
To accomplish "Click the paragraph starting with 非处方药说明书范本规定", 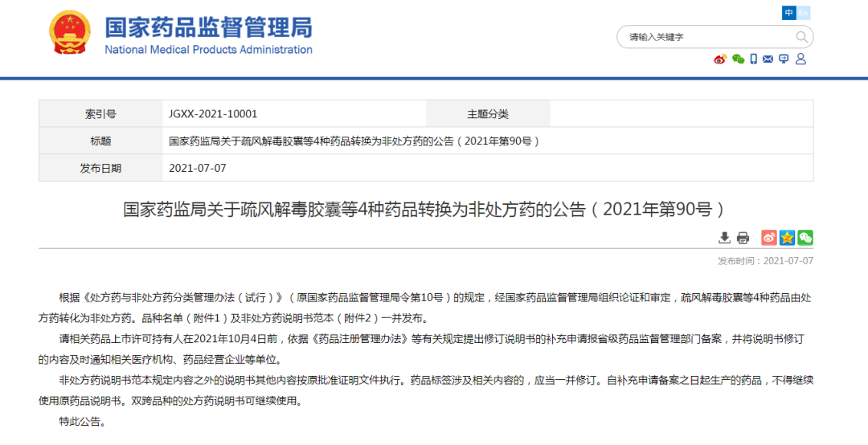I will coord(426,390).
